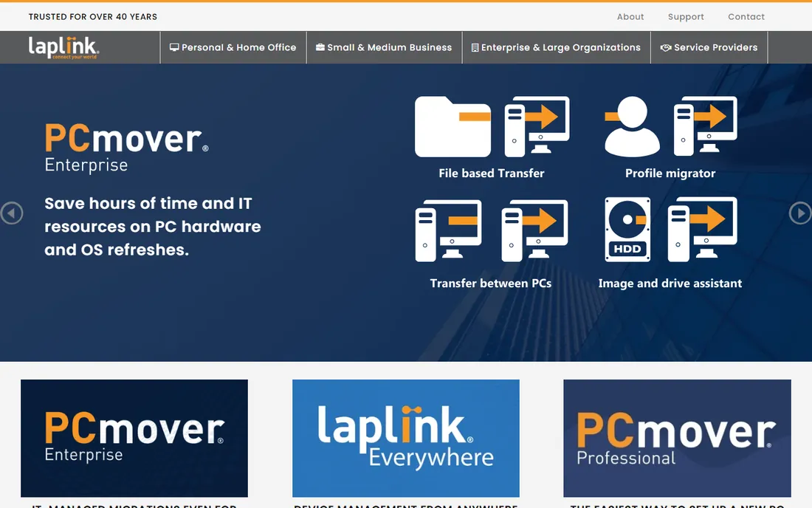The image size is (812, 508).
Task: Click the HDD drive icon
Action: 627,230
